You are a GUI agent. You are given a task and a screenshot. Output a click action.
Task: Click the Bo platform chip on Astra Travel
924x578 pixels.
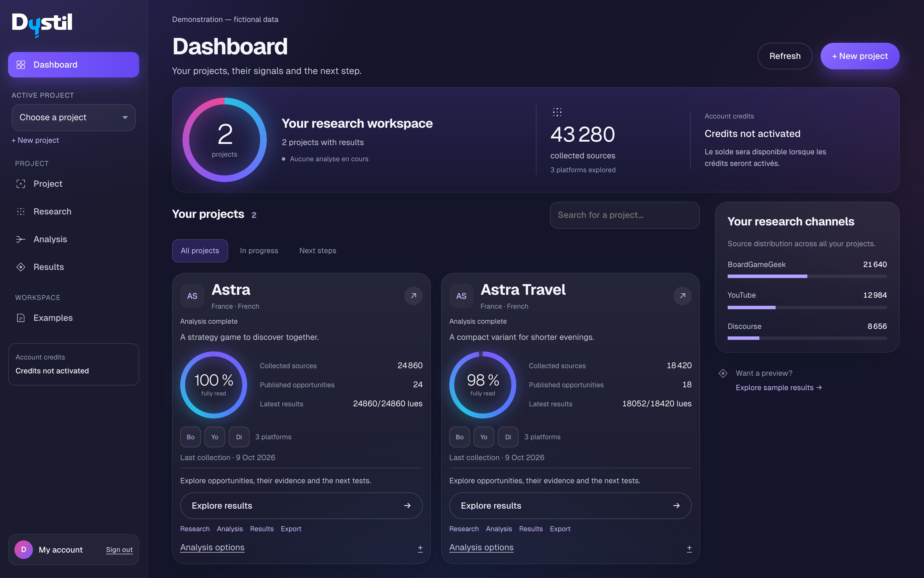[460, 437]
